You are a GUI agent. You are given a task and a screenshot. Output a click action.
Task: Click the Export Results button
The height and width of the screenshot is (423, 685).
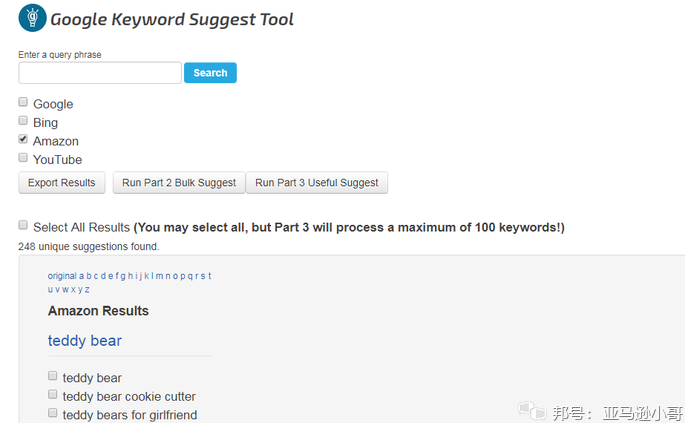[x=61, y=183]
